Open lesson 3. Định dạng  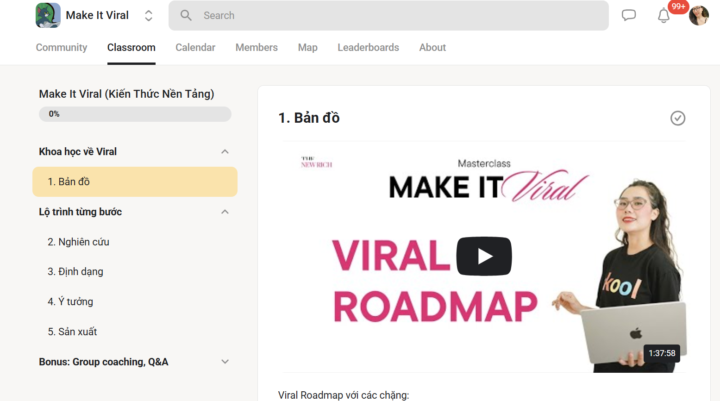click(x=75, y=271)
